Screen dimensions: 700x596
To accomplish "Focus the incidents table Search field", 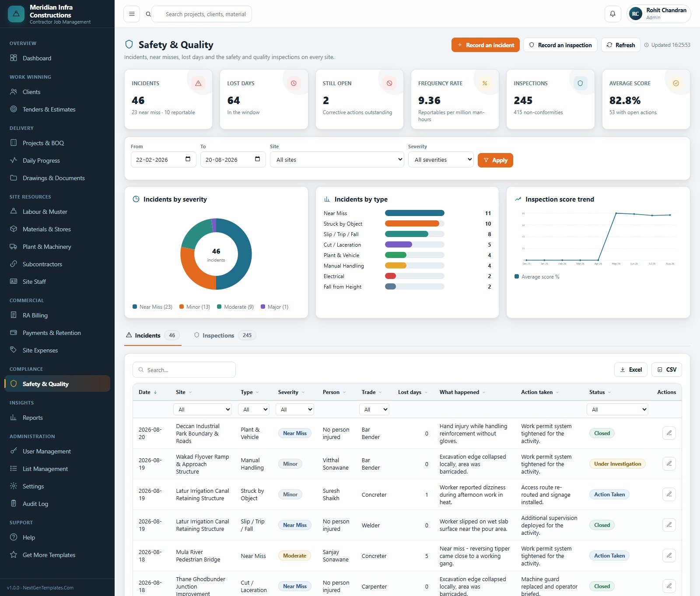I will pyautogui.click(x=184, y=370).
